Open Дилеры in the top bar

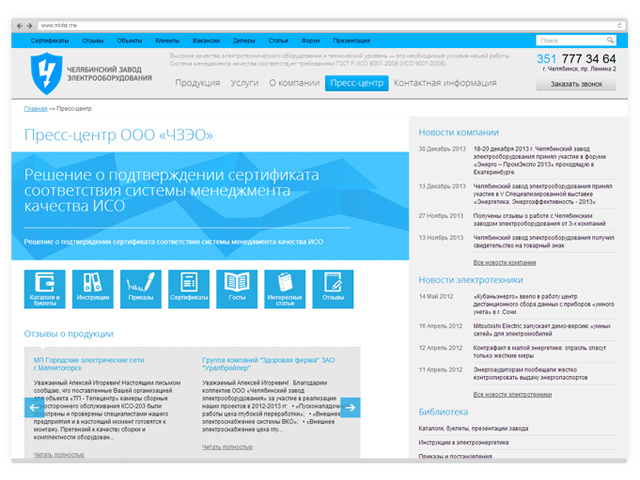pyautogui.click(x=244, y=40)
